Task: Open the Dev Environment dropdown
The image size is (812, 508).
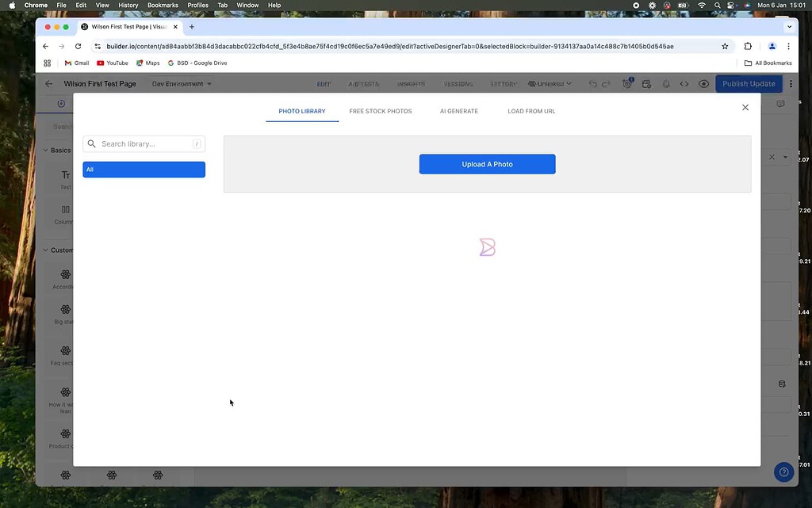Action: pyautogui.click(x=181, y=83)
